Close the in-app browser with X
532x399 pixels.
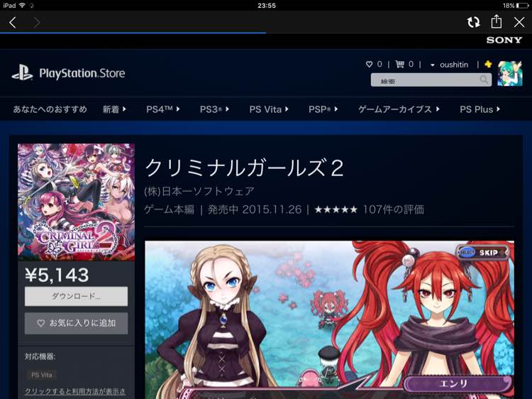pos(519,23)
